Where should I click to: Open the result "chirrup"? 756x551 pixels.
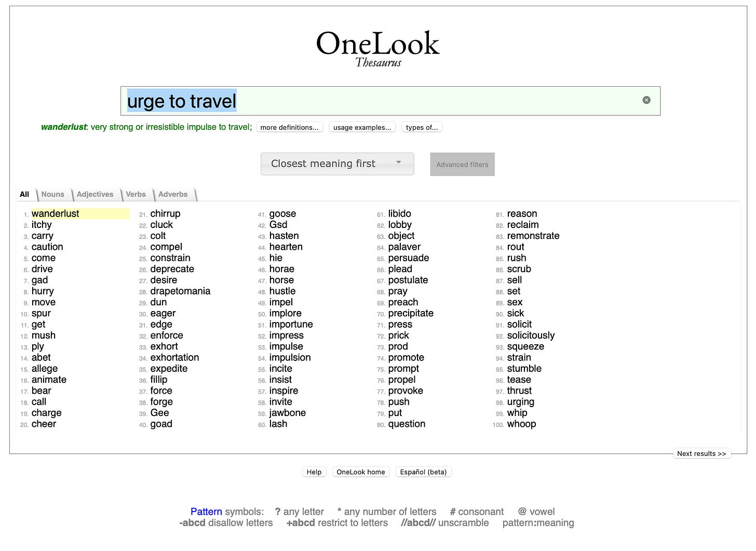click(x=165, y=213)
